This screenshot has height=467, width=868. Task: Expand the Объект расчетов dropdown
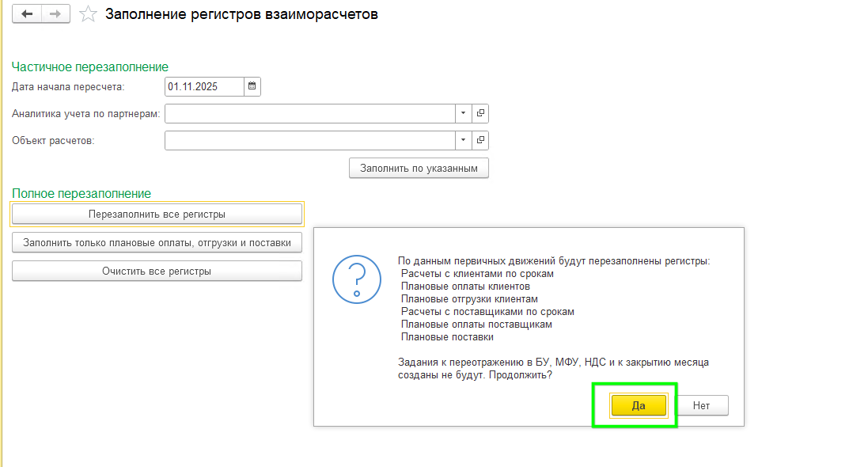tap(463, 140)
